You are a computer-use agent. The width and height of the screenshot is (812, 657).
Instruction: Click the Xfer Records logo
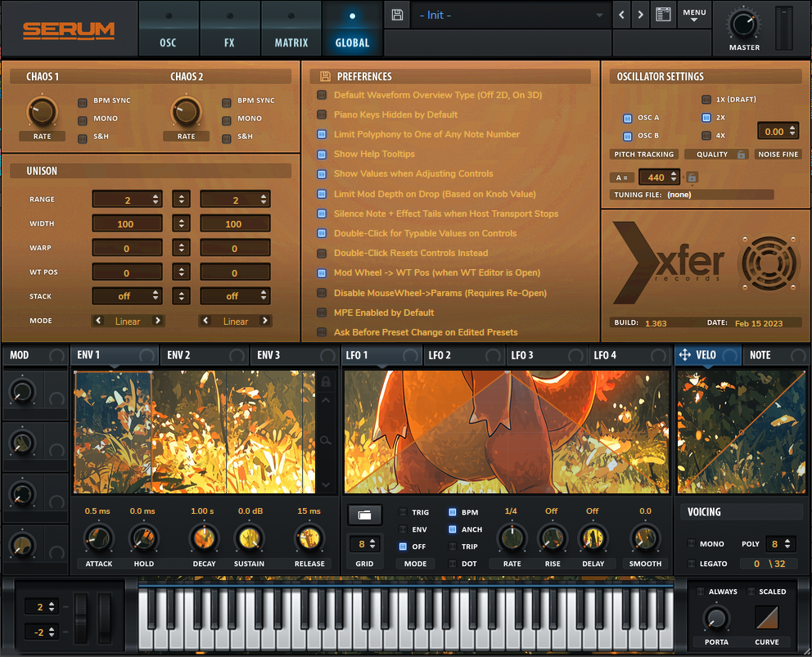pos(668,263)
